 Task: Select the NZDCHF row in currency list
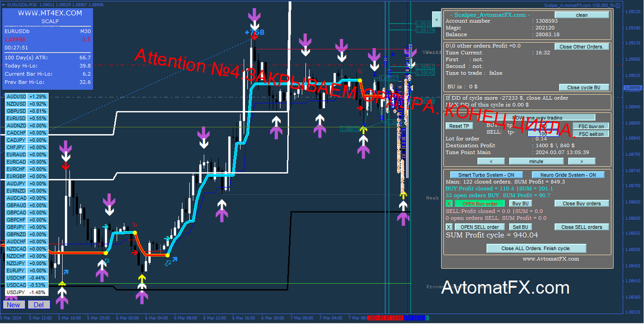[26, 256]
